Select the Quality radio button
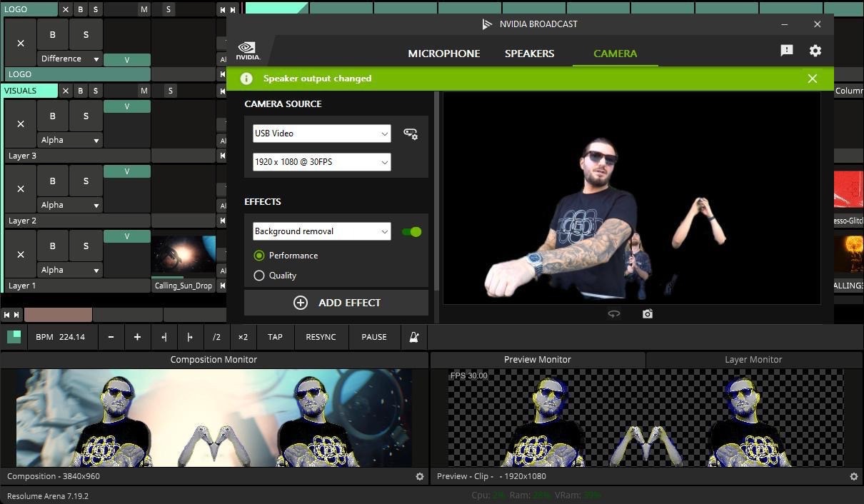The width and height of the screenshot is (864, 504). point(259,276)
